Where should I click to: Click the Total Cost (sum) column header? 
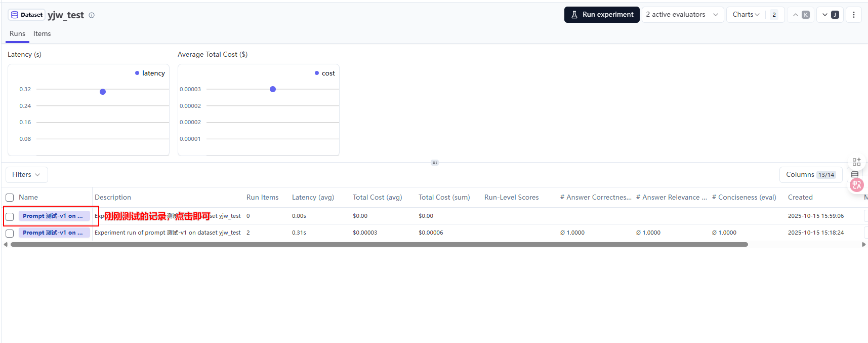click(444, 197)
